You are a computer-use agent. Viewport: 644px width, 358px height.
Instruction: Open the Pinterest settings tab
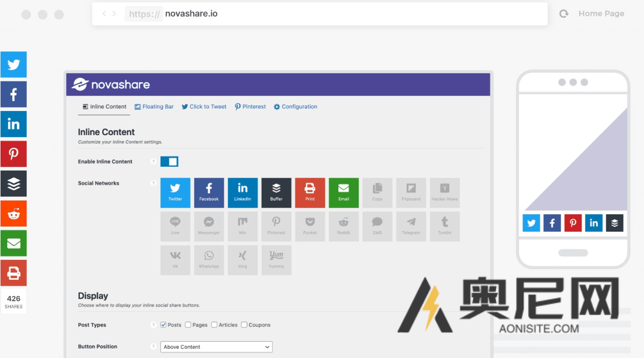click(250, 106)
